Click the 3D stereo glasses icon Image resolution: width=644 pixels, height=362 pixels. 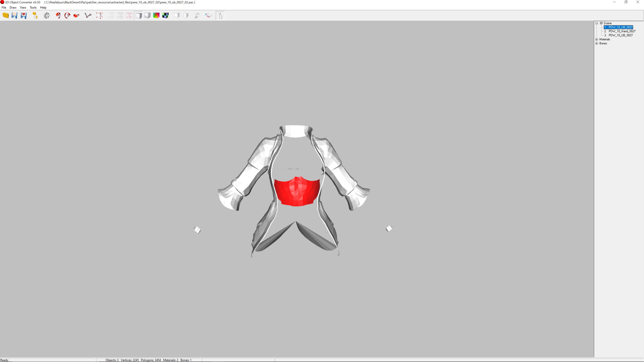[209, 15]
